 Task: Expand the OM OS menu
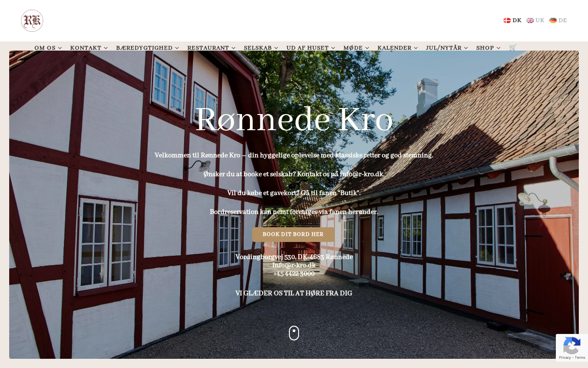point(48,48)
